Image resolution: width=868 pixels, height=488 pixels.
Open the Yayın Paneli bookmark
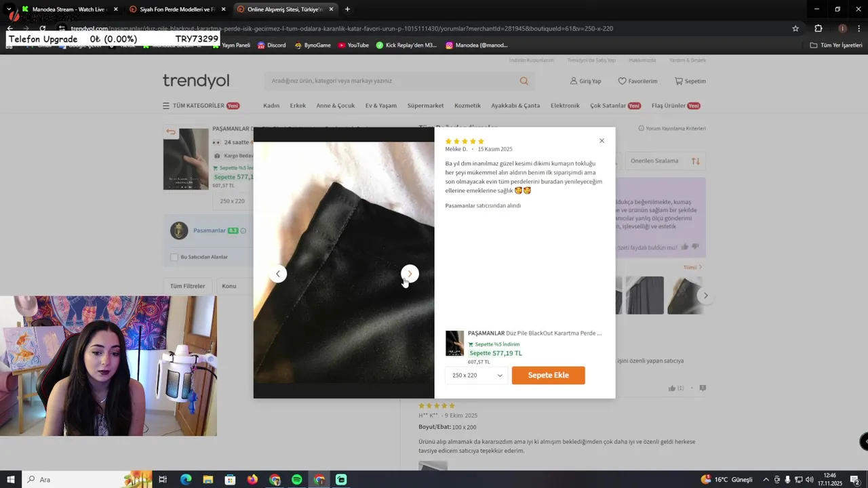click(x=231, y=45)
